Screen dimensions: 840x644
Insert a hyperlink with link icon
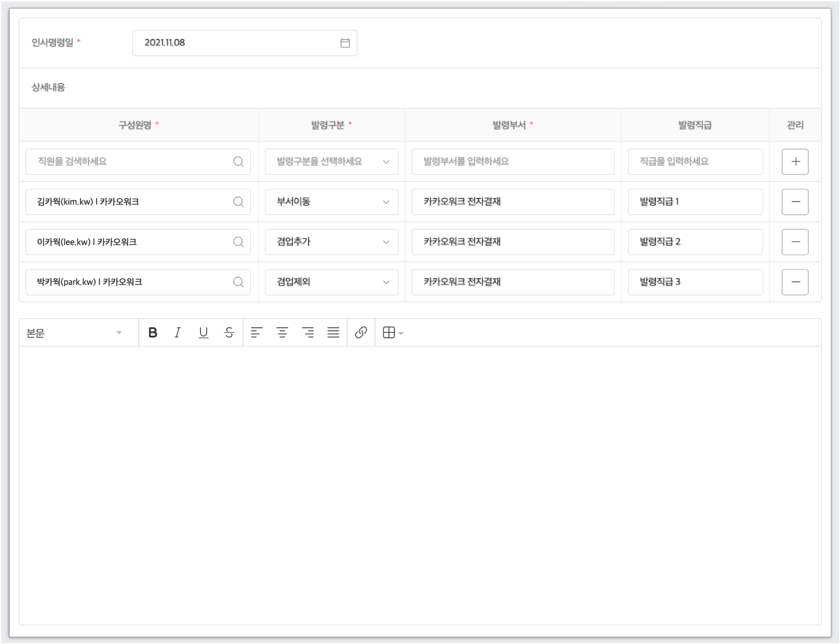pyautogui.click(x=361, y=332)
